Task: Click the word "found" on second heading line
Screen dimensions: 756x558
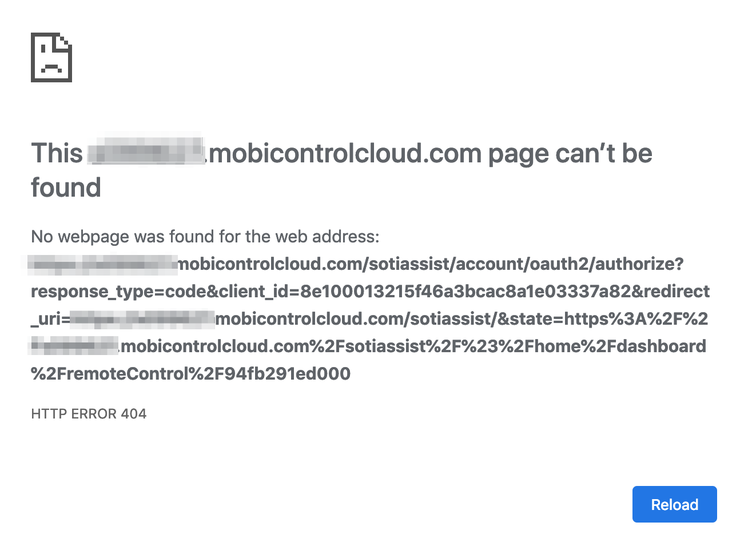Action: (x=66, y=188)
